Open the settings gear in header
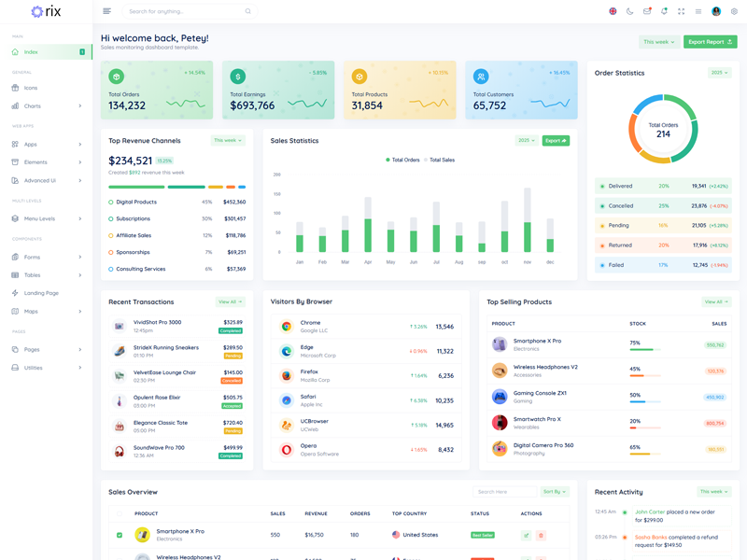The height and width of the screenshot is (560, 747). click(734, 11)
